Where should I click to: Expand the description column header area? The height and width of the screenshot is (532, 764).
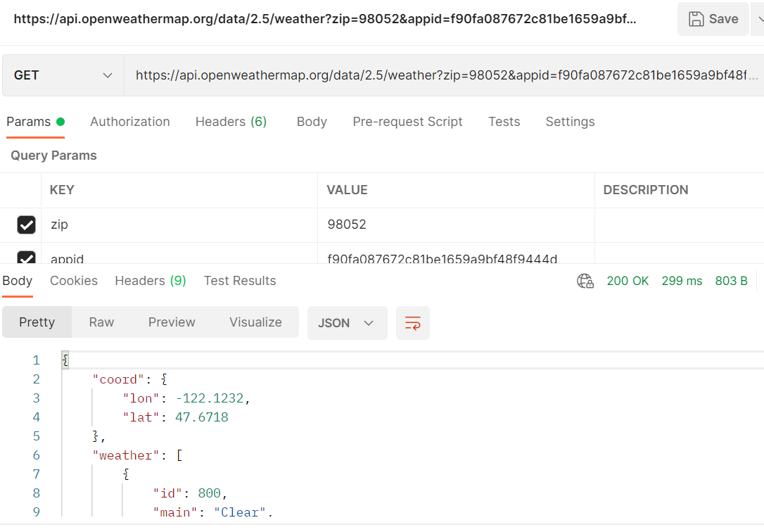645,190
